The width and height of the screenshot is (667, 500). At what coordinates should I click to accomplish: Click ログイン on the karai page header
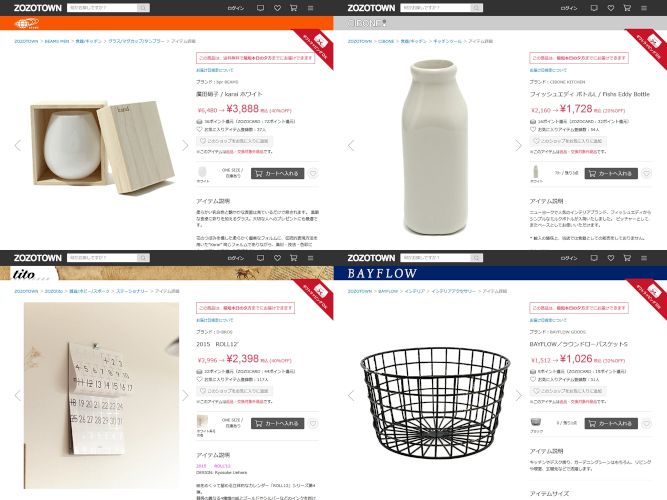pos(234,8)
